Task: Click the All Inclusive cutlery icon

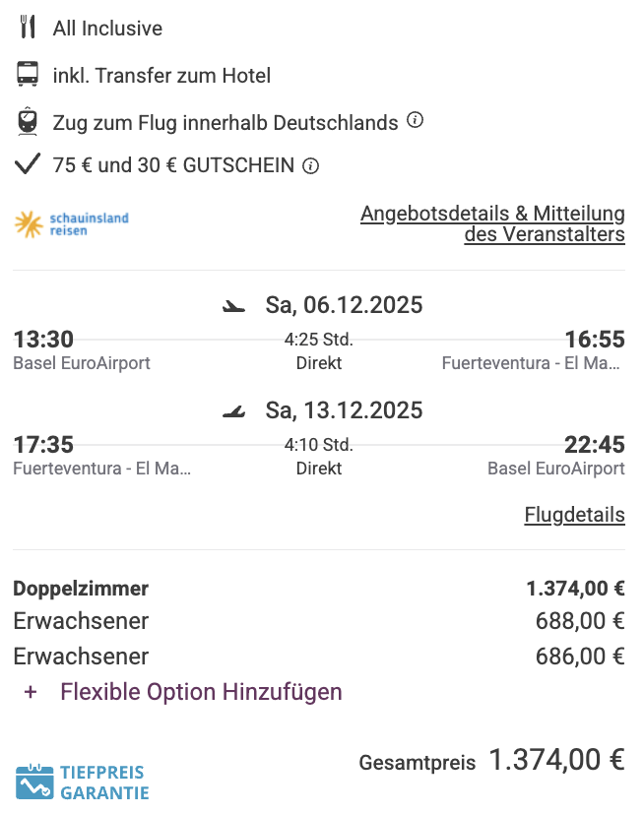Action: [x=28, y=29]
